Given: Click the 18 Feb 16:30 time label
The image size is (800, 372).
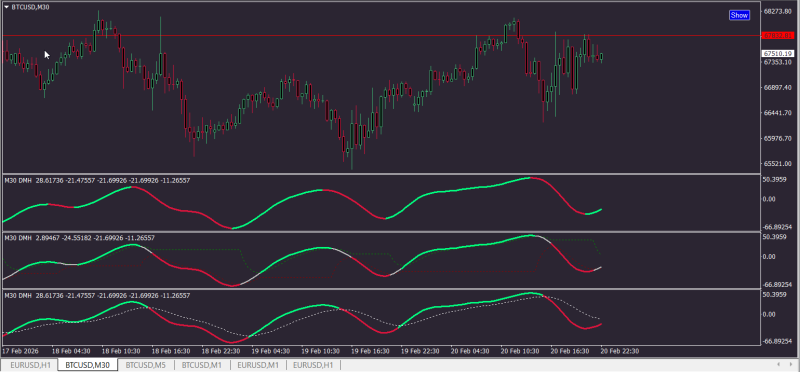Looking at the screenshot, I should [171, 352].
